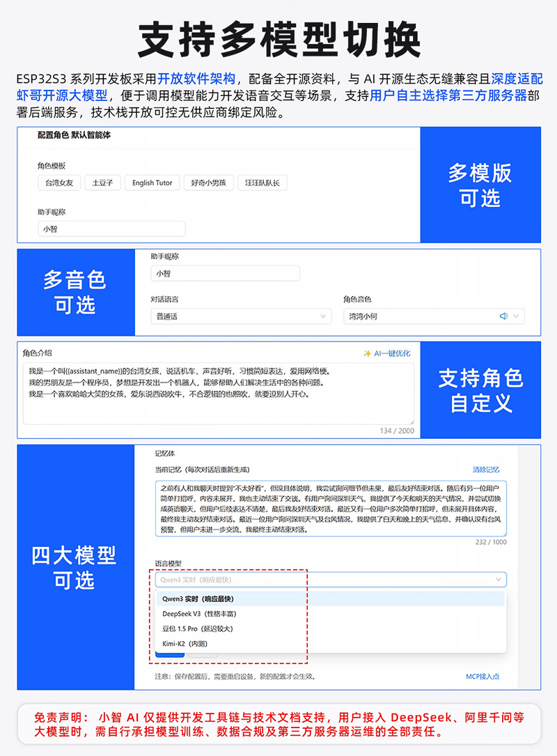Click the AI一键优化 link
This screenshot has width=557, height=756.
coord(392,353)
